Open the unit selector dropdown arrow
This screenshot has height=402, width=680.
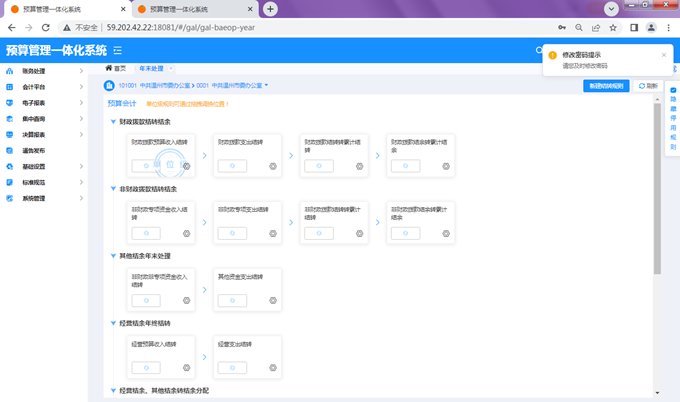[266, 85]
